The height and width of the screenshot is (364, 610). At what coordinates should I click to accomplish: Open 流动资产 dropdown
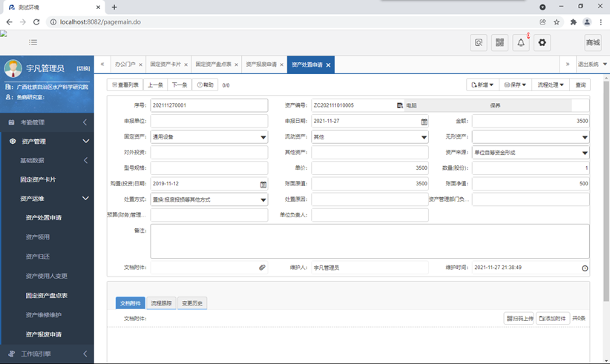click(x=370, y=136)
